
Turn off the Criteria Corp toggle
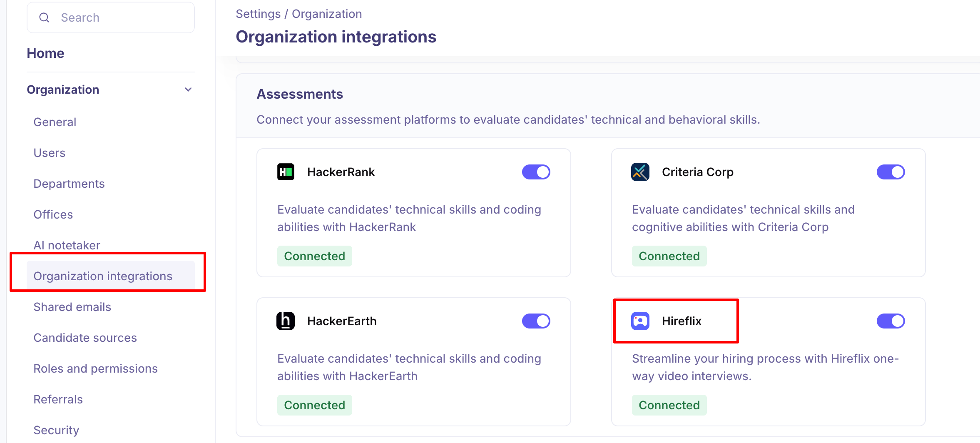tap(890, 172)
